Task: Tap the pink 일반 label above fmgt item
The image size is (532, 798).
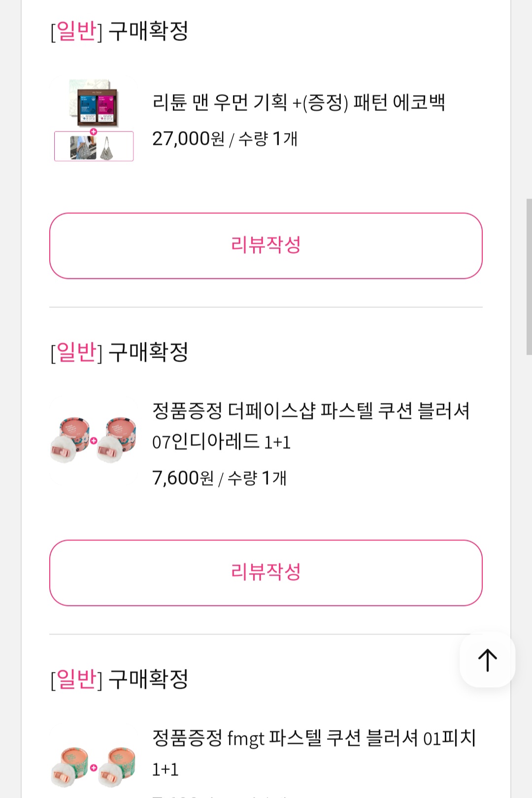Action: (76, 679)
